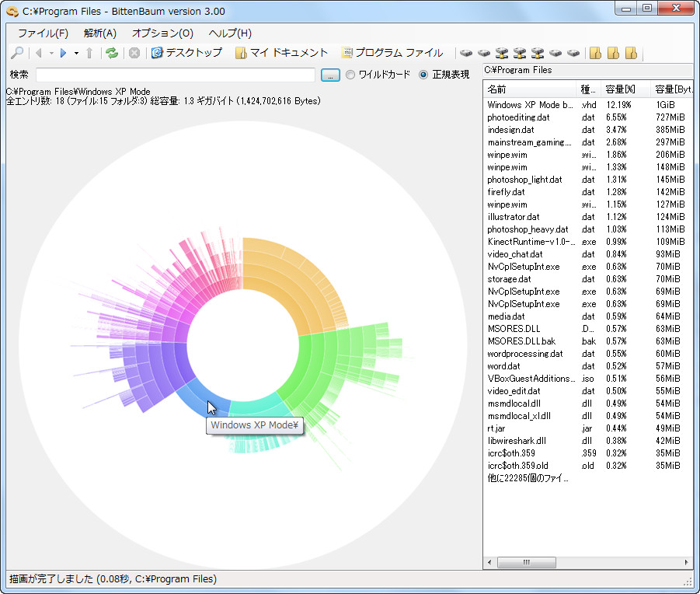Select the ワイルドカード radio button
700x594 pixels.
coord(351,75)
